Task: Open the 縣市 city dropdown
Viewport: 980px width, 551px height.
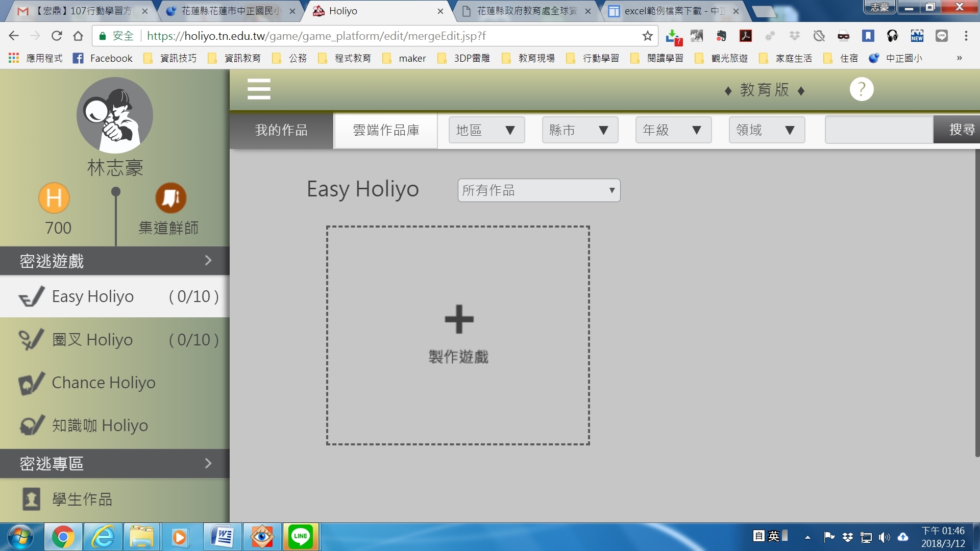Action: tap(580, 130)
